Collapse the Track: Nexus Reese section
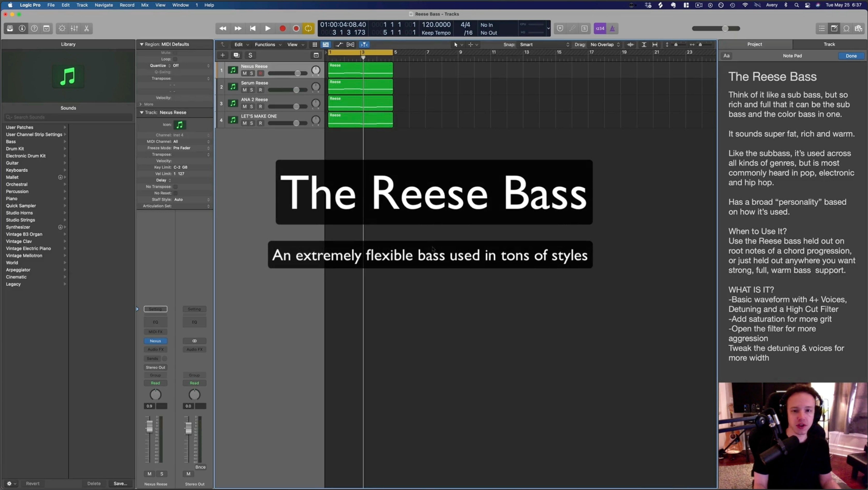This screenshot has height=490, width=868. click(142, 113)
